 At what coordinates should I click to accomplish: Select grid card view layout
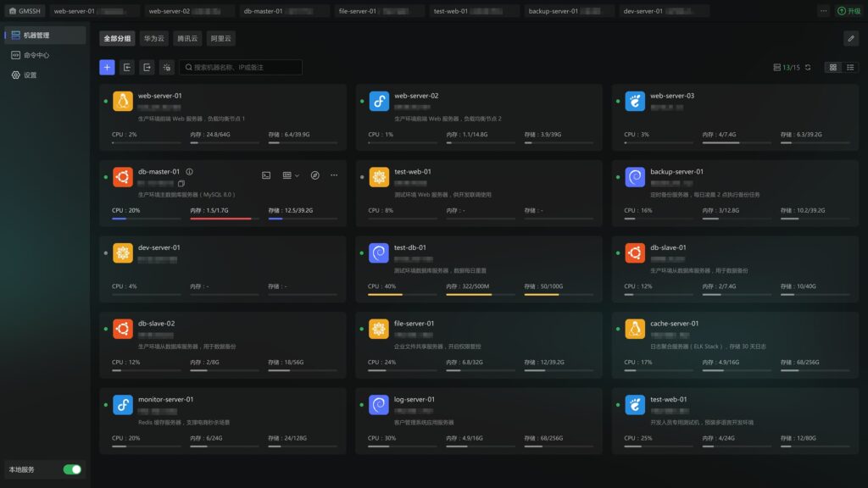(x=832, y=67)
